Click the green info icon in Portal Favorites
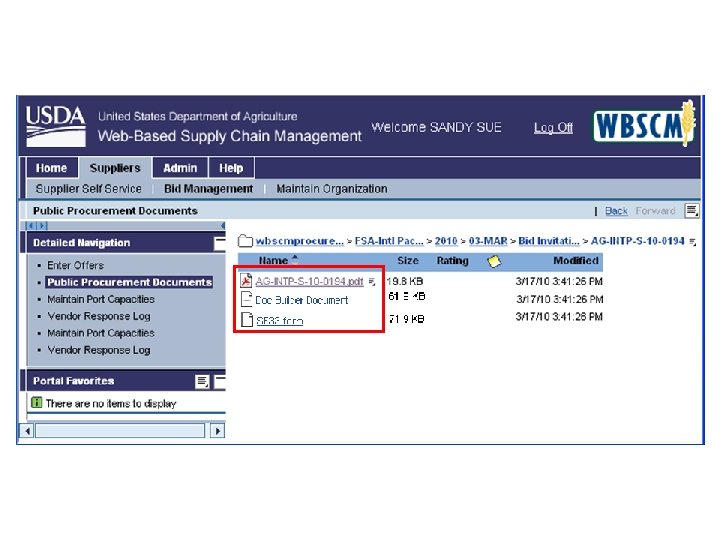The height and width of the screenshot is (540, 720). 36,403
